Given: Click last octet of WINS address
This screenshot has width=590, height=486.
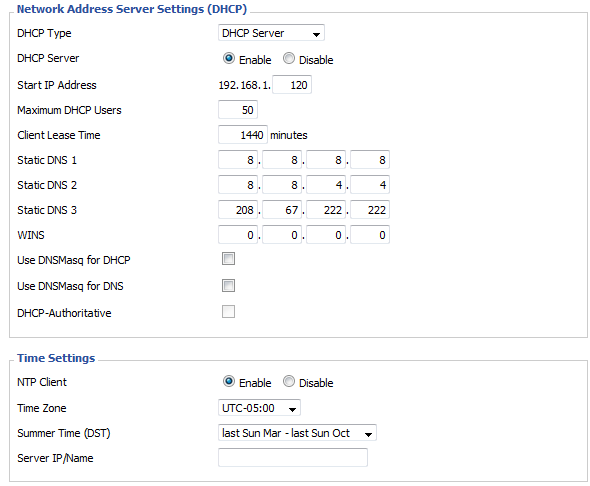Looking at the screenshot, I should click(x=370, y=235).
